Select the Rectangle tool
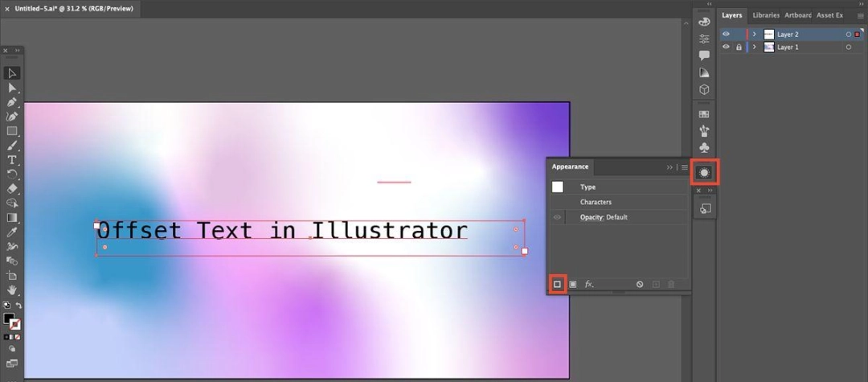868x382 pixels. point(11,130)
